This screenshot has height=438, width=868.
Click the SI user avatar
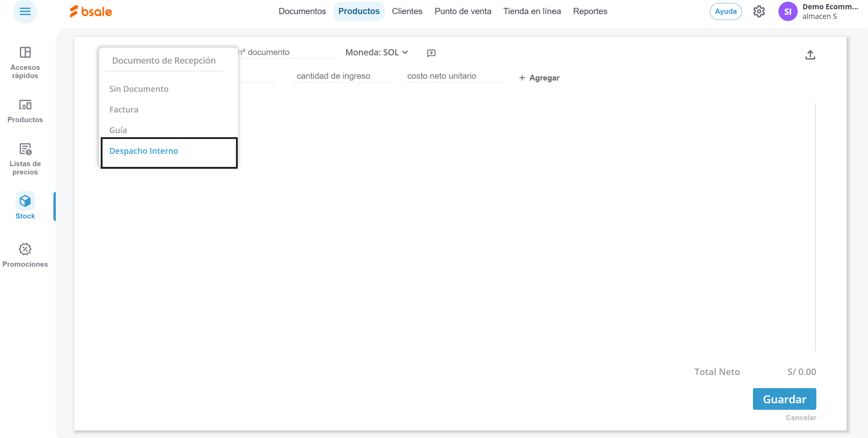[x=788, y=12]
